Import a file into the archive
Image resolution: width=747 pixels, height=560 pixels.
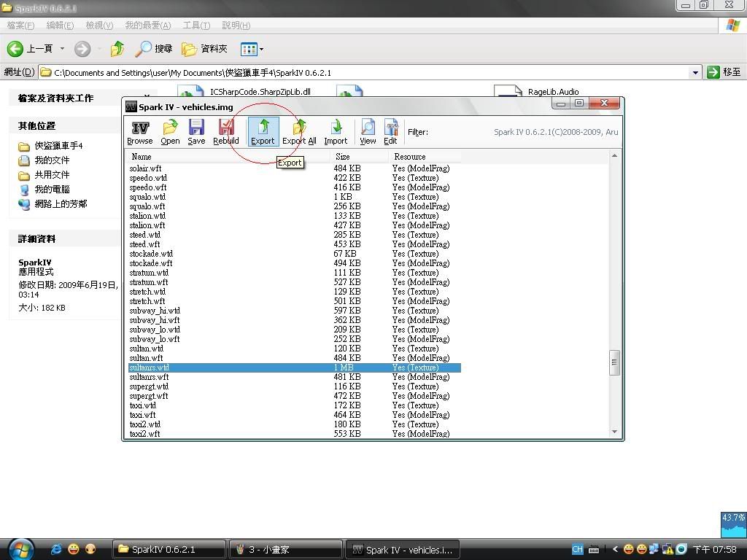[336, 132]
